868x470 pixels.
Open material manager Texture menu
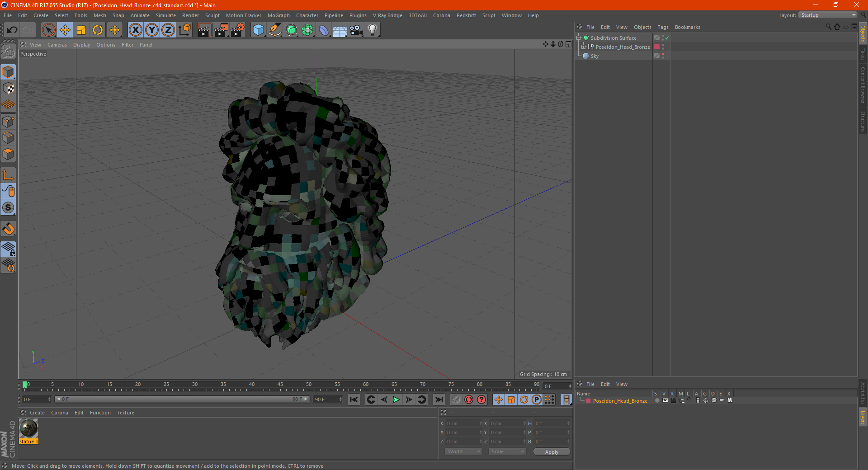point(125,413)
